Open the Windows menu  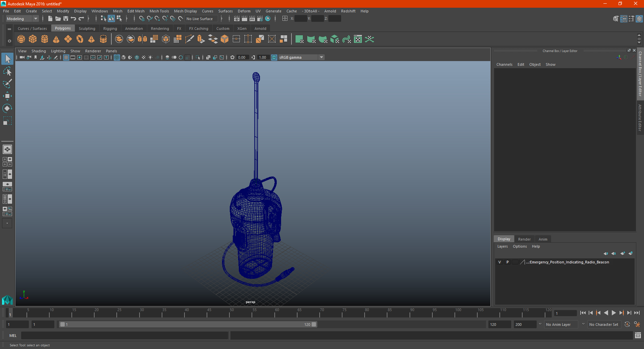[100, 11]
